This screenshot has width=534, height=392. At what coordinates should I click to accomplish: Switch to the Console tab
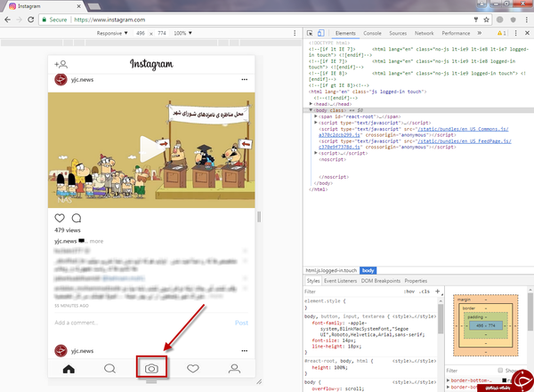(372, 33)
